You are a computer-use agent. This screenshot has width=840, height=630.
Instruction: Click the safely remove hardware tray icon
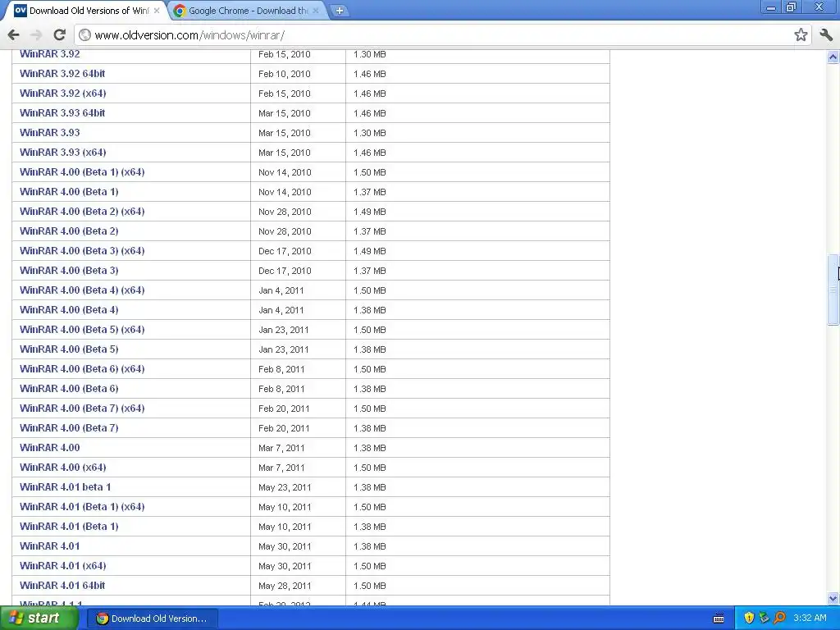(x=764, y=619)
